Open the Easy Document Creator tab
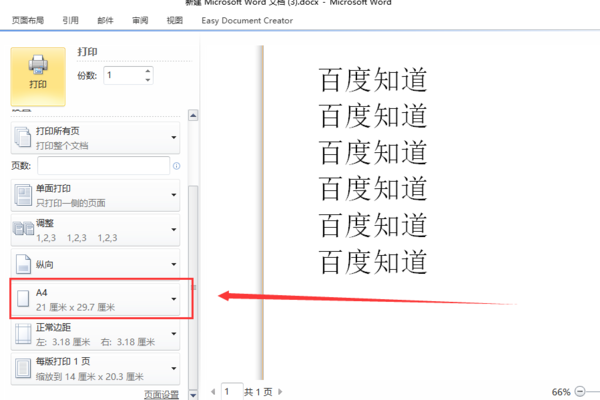This screenshot has height=400, width=600. pos(247,21)
